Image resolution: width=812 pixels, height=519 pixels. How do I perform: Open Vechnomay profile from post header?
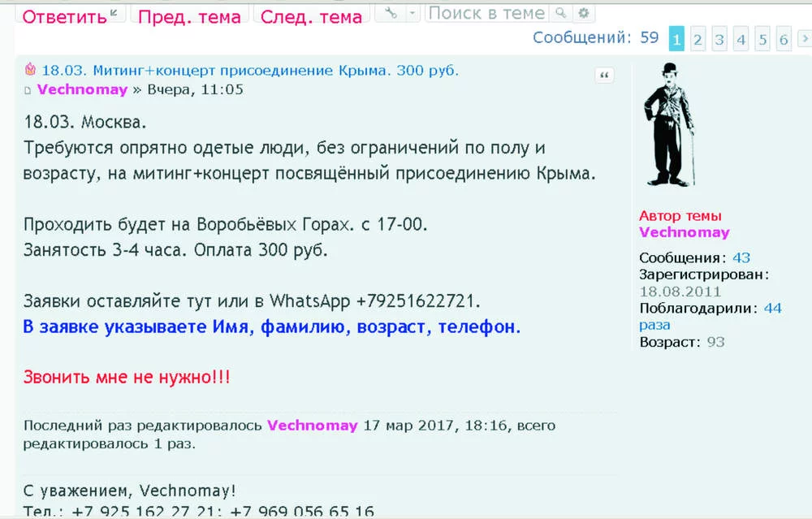(82, 89)
